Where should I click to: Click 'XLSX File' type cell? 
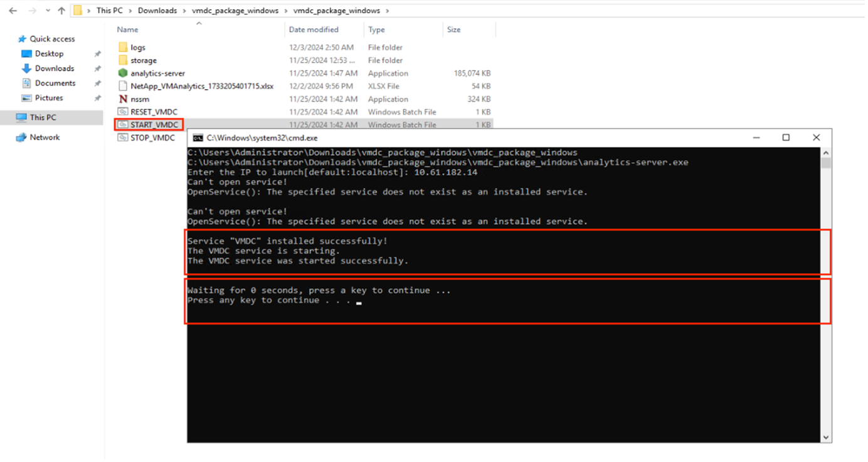click(384, 86)
